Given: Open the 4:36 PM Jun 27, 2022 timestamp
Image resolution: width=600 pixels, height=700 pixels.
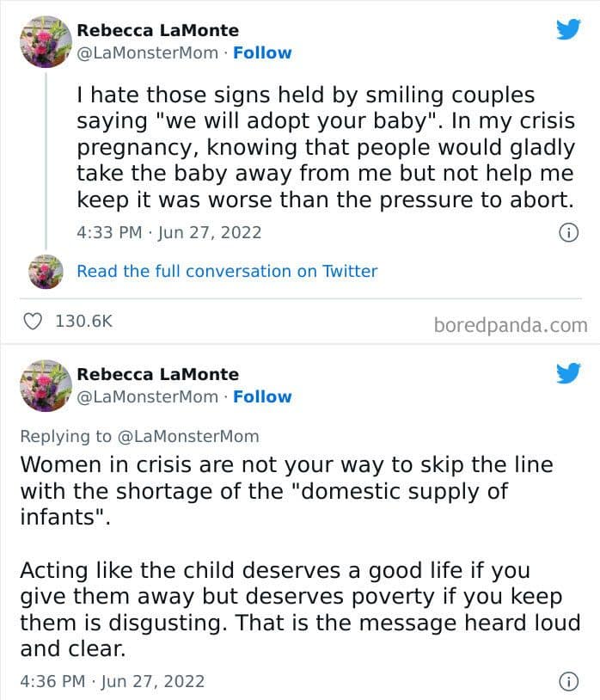Looking at the screenshot, I should pos(113,681).
